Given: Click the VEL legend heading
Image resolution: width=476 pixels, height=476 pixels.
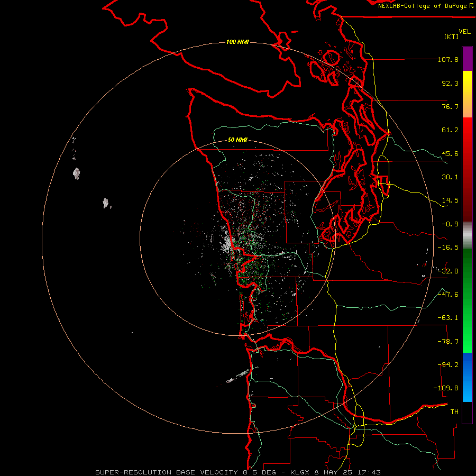Looking at the screenshot, I should tap(464, 32).
